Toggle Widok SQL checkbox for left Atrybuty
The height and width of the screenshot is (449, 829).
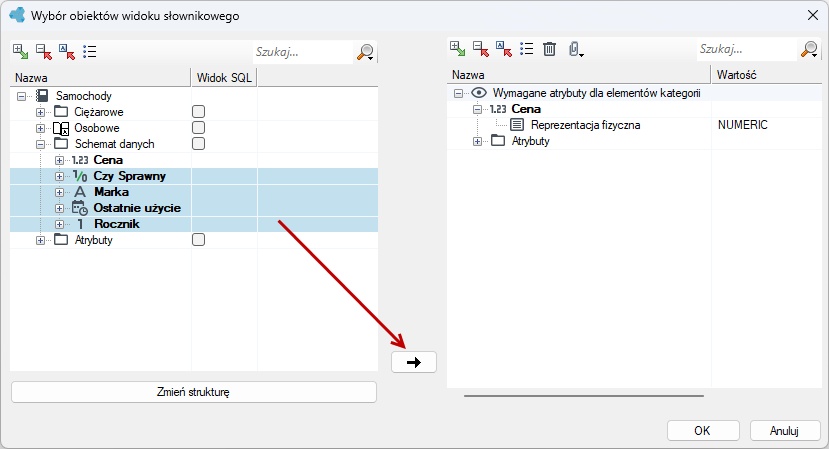(198, 240)
